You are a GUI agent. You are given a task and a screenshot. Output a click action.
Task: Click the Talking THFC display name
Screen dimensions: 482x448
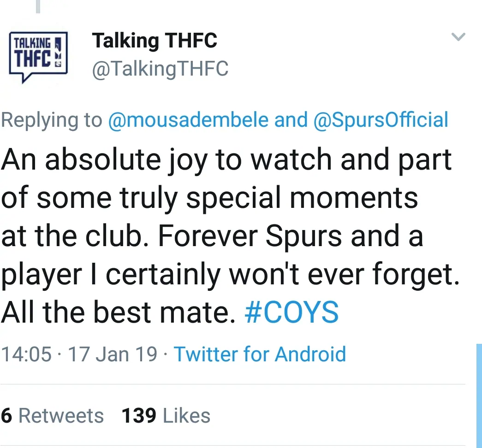tap(155, 41)
